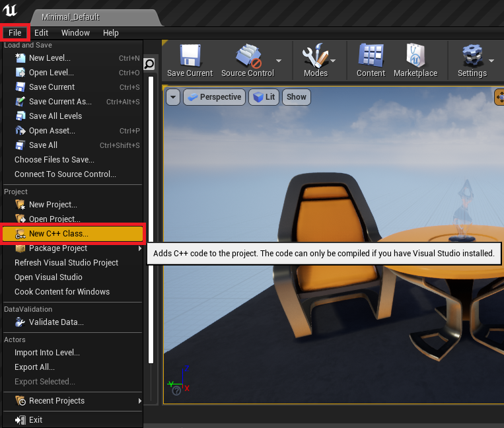Click the Ctrl+N shortcut text

click(x=129, y=58)
